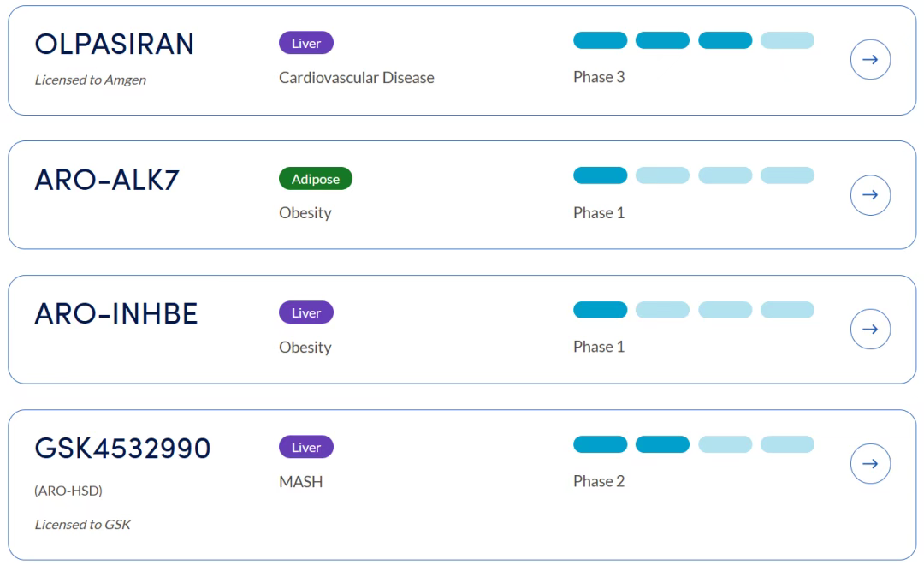The height and width of the screenshot is (565, 924).
Task: Click the "Licensed to Amgen" note
Action: click(x=90, y=80)
